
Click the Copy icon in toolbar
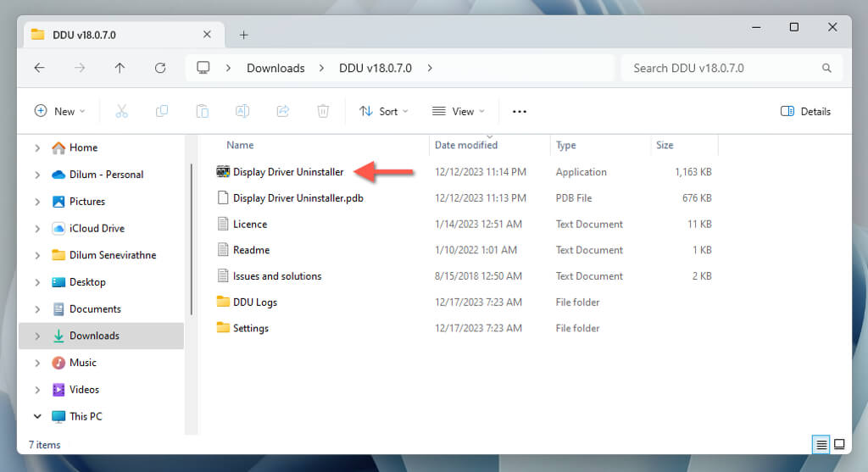162,111
